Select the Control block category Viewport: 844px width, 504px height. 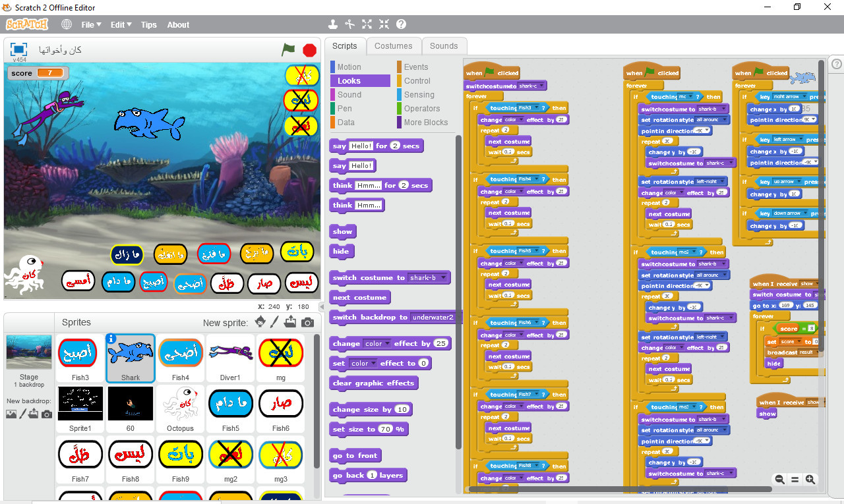point(425,80)
